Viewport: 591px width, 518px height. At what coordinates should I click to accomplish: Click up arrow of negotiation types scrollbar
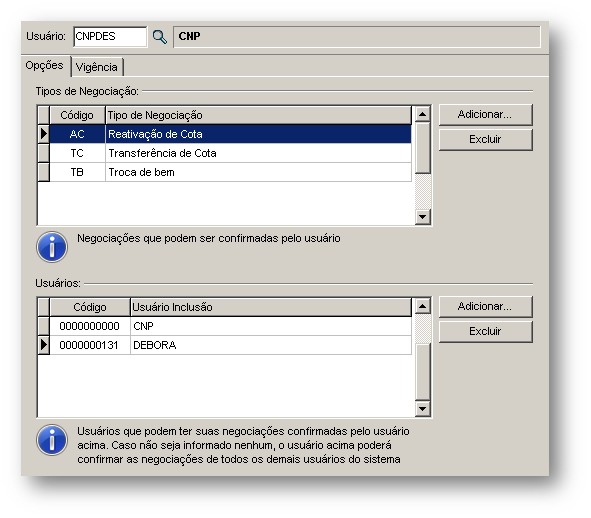coord(423,114)
